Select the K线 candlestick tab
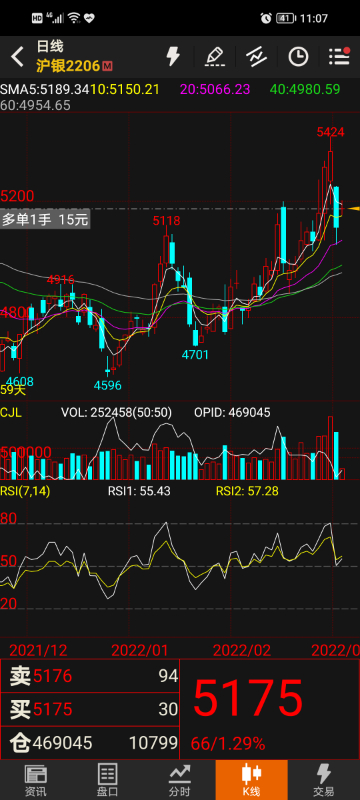 pyautogui.click(x=251, y=780)
